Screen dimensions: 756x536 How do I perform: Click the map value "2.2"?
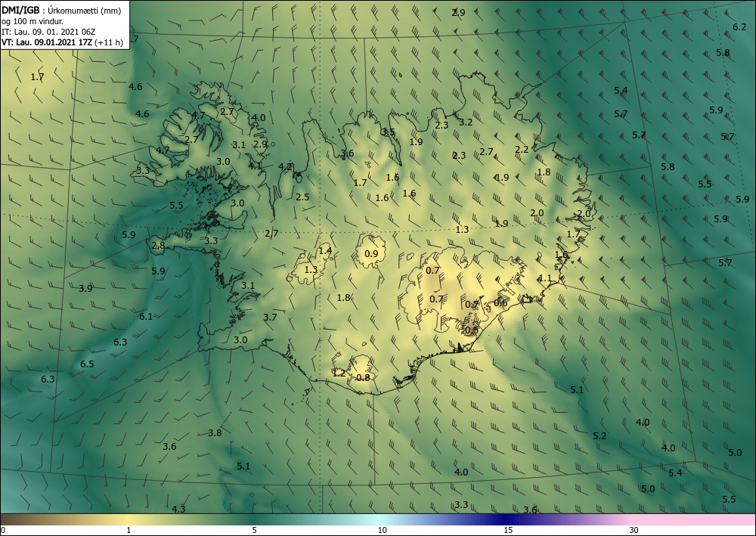(522, 150)
